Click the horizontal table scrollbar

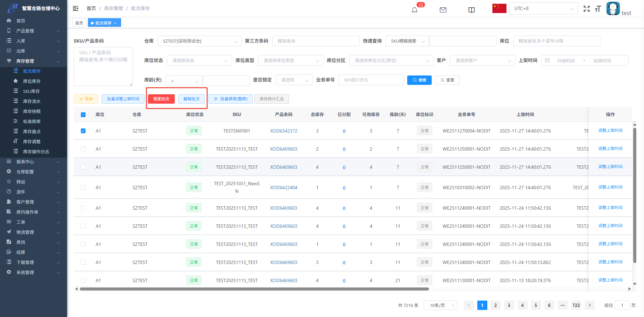[254, 289]
